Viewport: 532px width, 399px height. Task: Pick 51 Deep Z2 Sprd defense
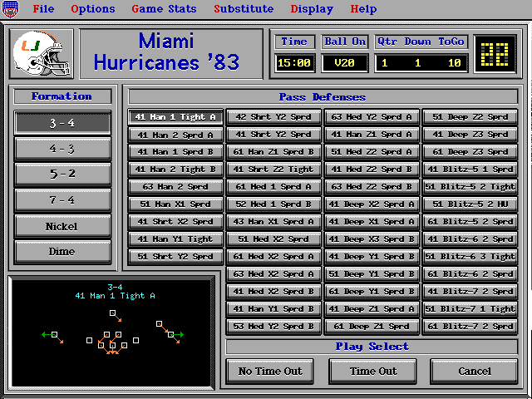470,117
